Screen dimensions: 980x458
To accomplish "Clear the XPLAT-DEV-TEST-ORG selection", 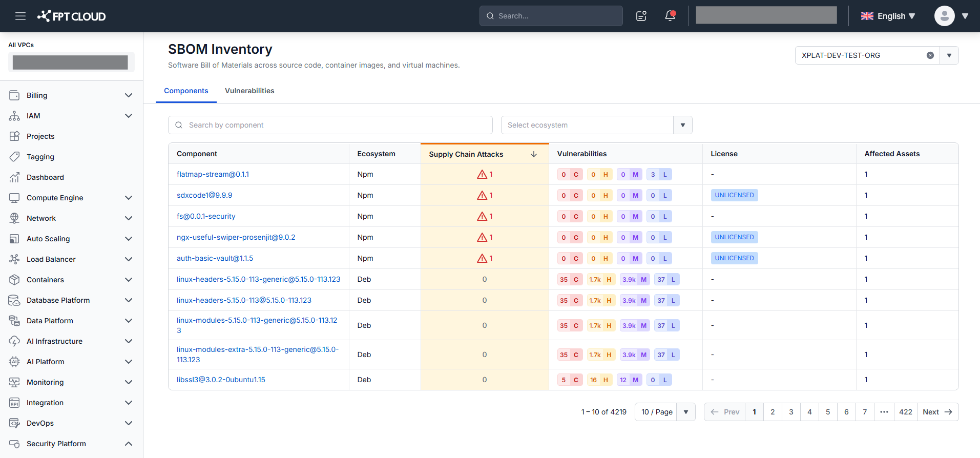I will pyautogui.click(x=930, y=55).
